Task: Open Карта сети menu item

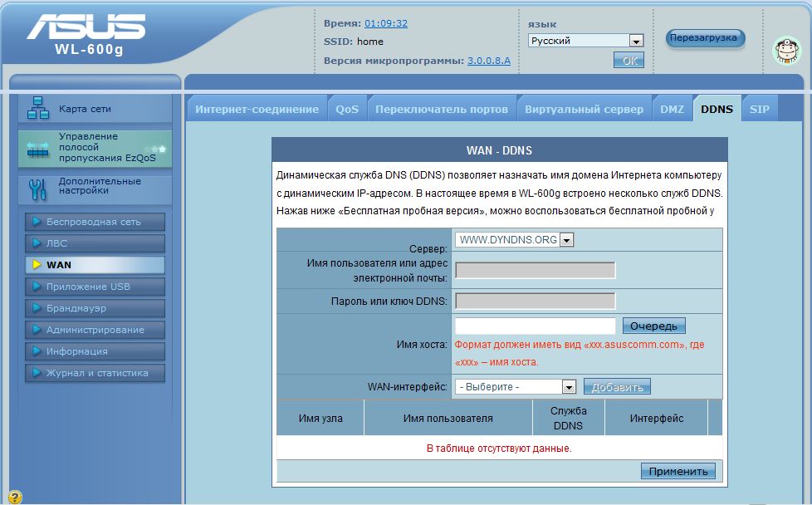Action: tap(95, 109)
